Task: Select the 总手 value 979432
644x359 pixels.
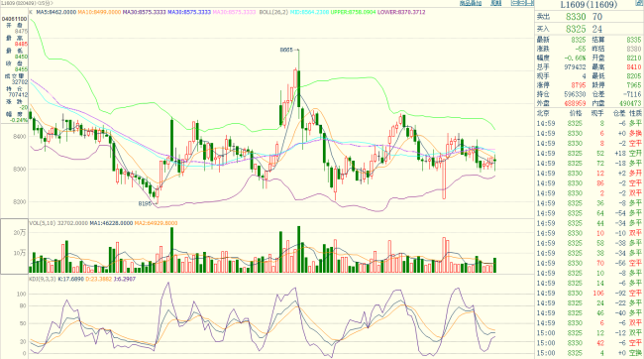Action: tap(575, 67)
